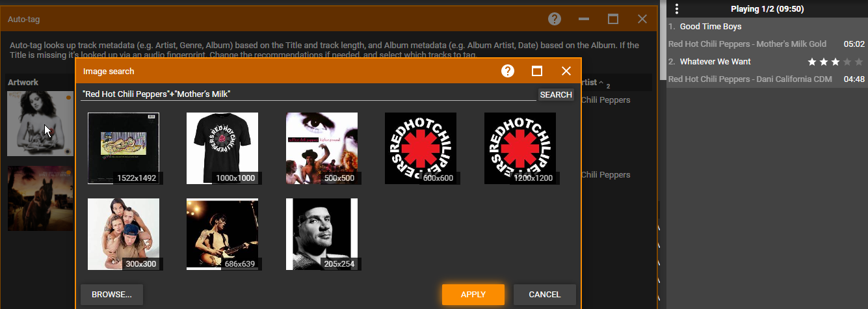Choose the 1000x1000 black t-shirt image
868x309 pixels.
tap(222, 148)
